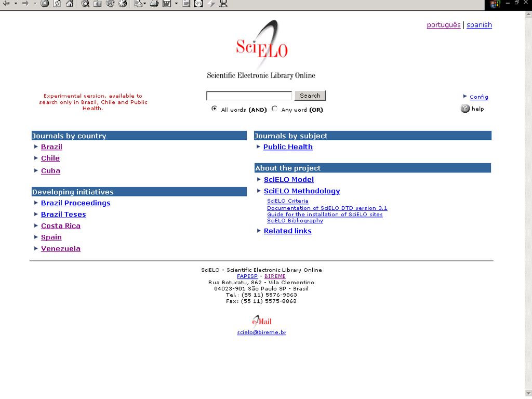The height and width of the screenshot is (399, 532).
Task: Open the Spain link
Action: tap(51, 237)
